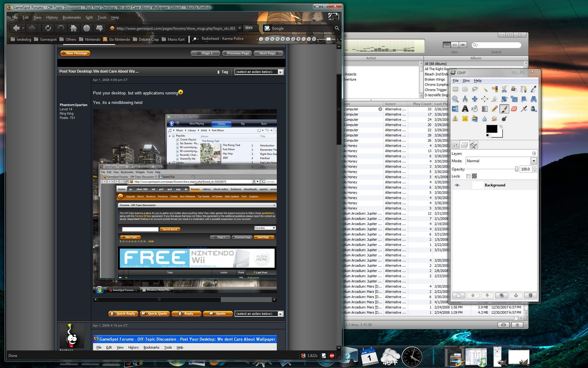Click the Paths tab icon in GIMP dock
The image size is (588, 368).
(474, 145)
